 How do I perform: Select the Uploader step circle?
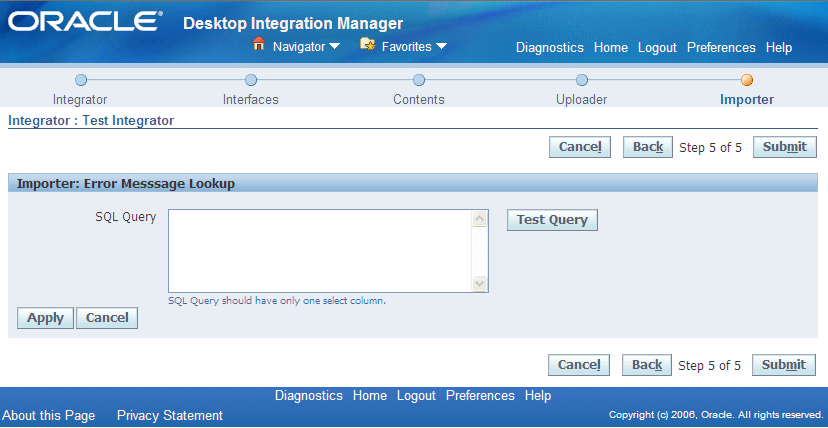point(581,80)
